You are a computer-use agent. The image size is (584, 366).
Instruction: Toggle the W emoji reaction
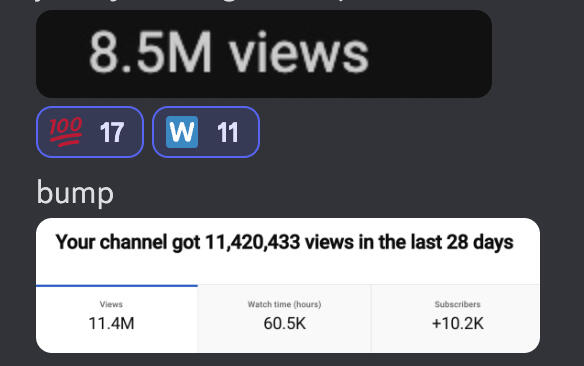click(x=206, y=132)
